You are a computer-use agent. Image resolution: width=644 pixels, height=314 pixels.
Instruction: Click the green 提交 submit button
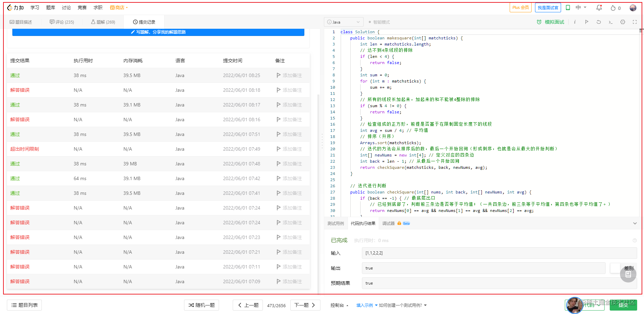pos(623,305)
